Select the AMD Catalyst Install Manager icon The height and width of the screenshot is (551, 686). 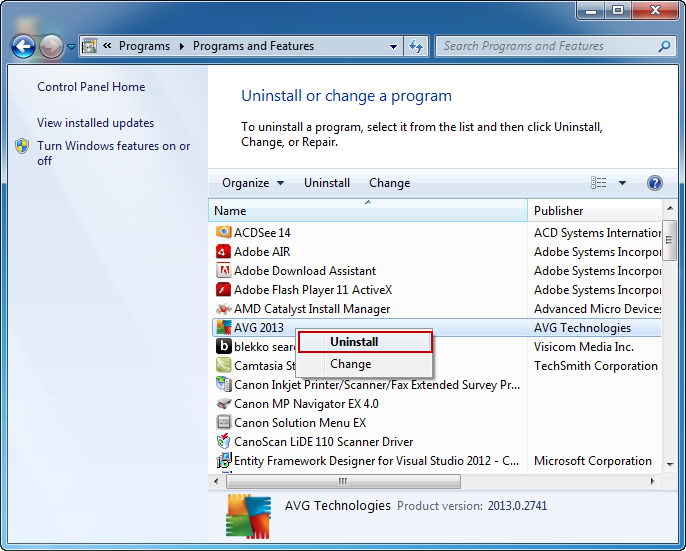(223, 309)
